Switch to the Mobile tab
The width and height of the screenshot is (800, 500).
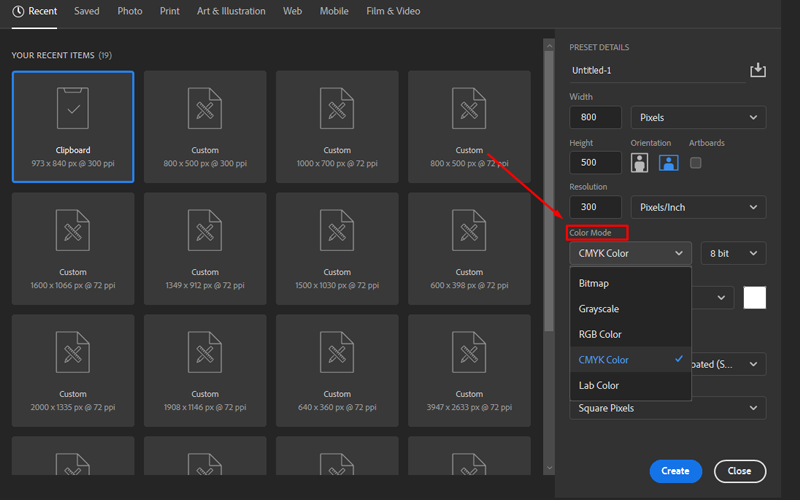pyautogui.click(x=334, y=11)
